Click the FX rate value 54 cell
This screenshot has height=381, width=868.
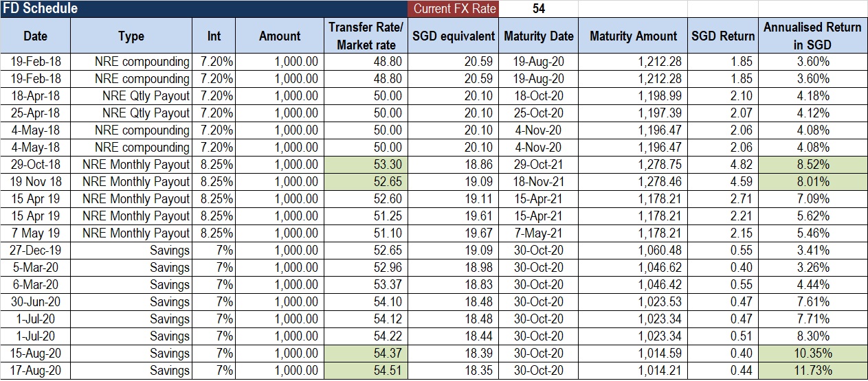[x=538, y=9]
